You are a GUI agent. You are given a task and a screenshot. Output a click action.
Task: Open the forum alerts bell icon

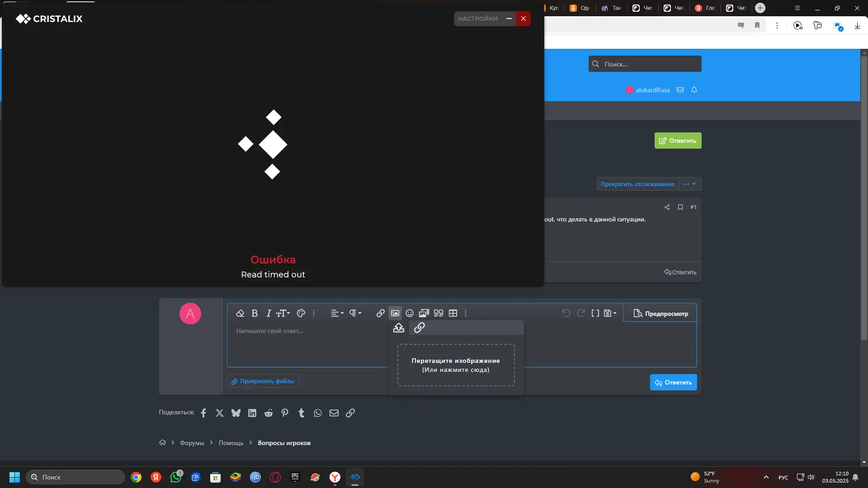694,90
